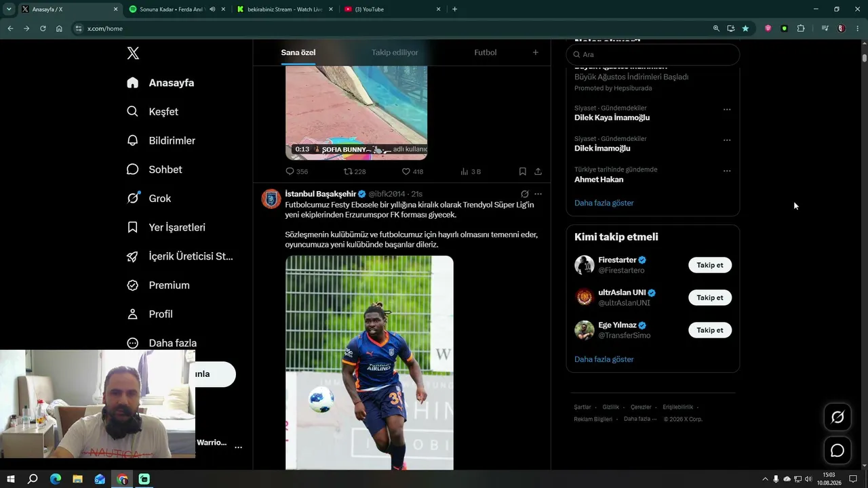Open more options for Dilek Kaya İmamoğlu trend
The height and width of the screenshot is (488, 868).
coord(727,109)
